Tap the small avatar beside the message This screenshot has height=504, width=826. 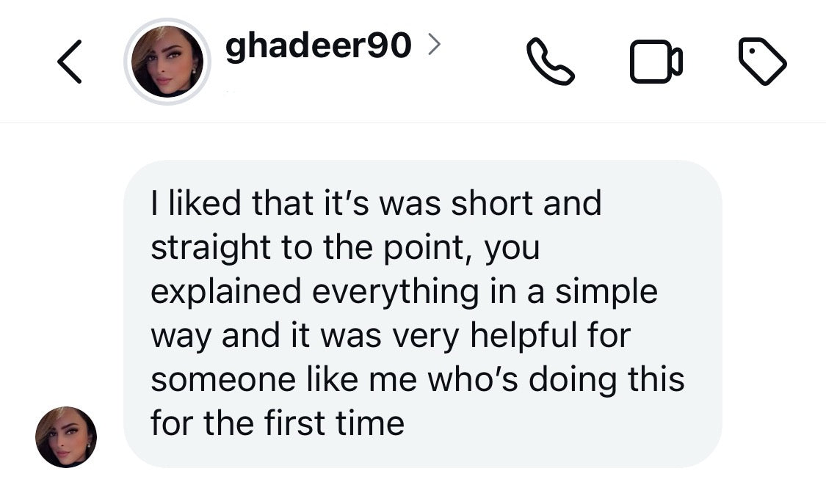[x=66, y=437]
